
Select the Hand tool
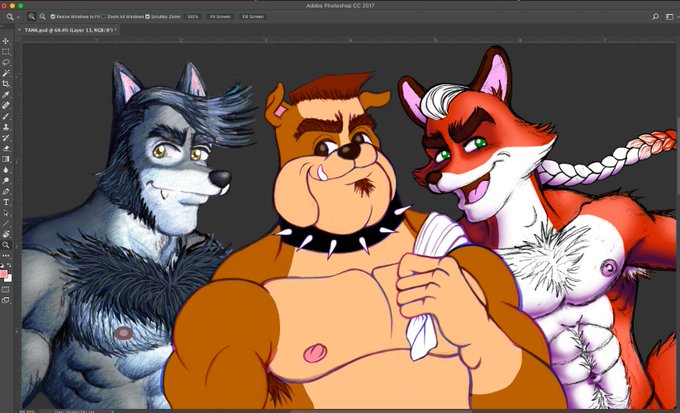(x=6, y=234)
